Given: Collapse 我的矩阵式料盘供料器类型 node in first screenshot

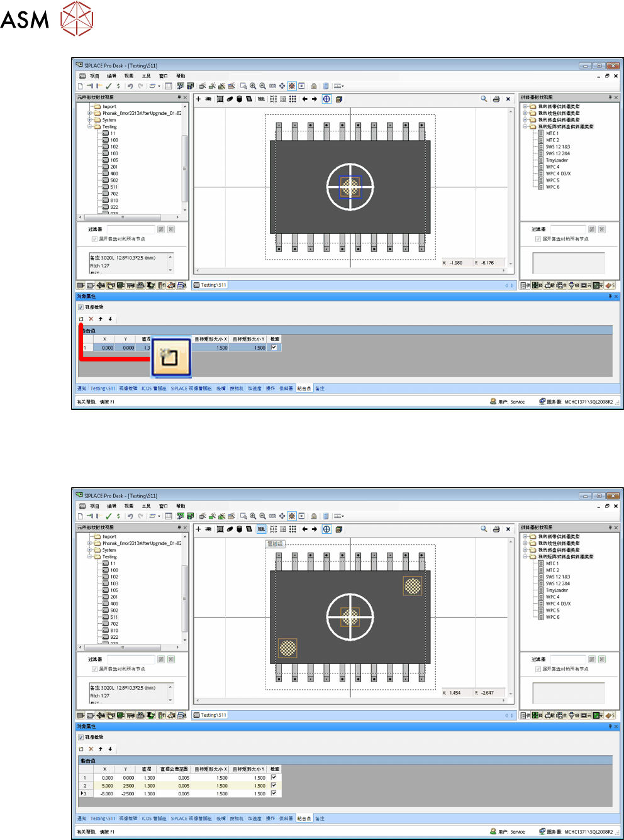Looking at the screenshot, I should pyautogui.click(x=525, y=126).
